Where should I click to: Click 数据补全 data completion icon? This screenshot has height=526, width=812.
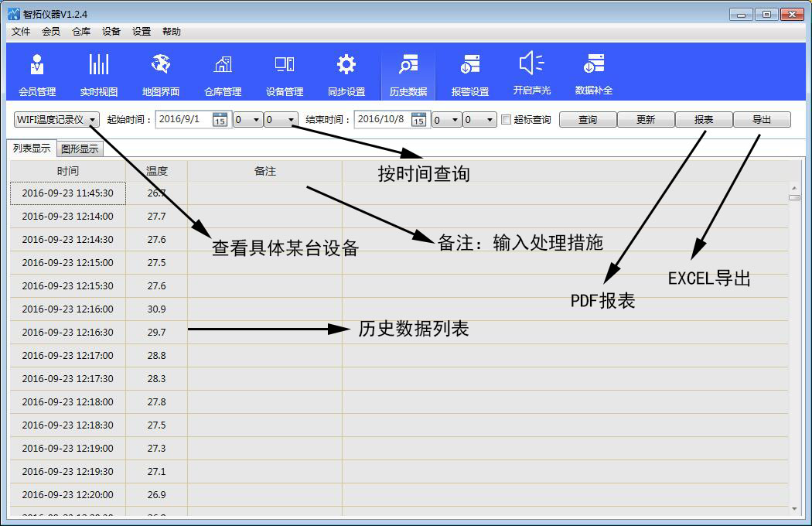(594, 73)
